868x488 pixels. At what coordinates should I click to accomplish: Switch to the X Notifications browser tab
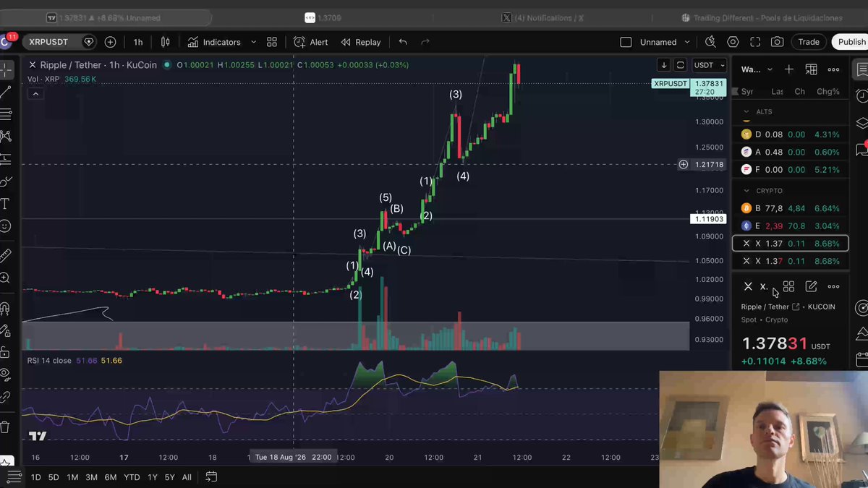tap(542, 18)
